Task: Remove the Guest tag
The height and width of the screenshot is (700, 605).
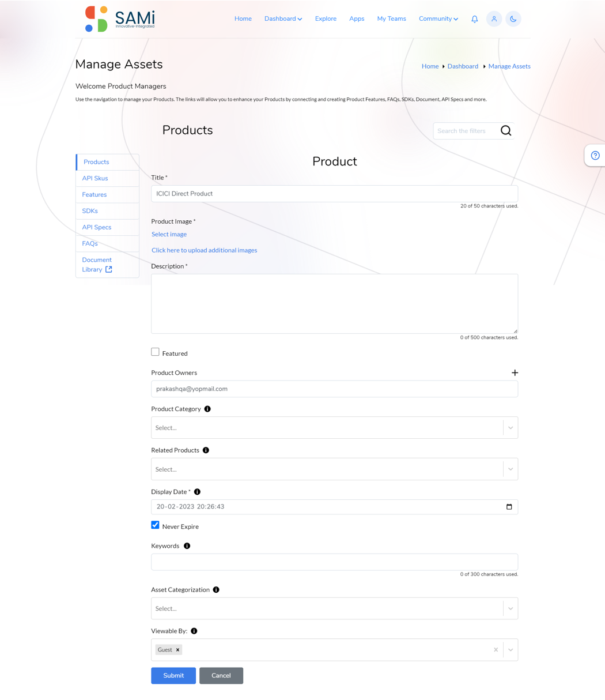Action: click(177, 650)
